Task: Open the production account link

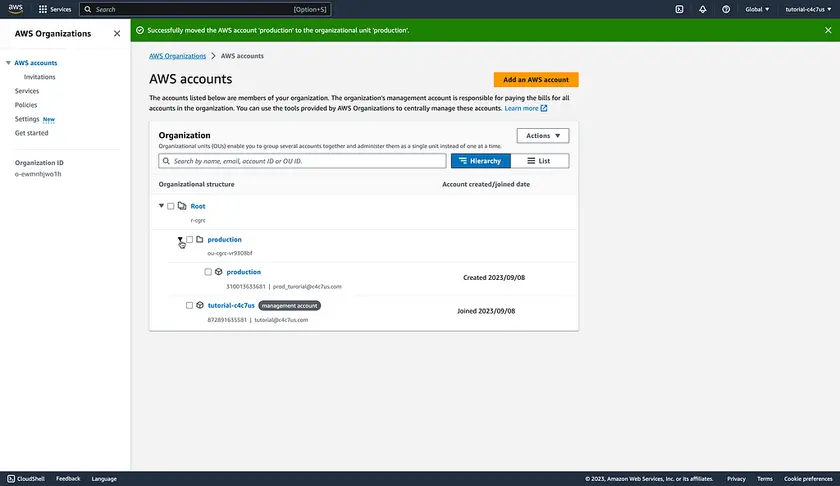Action: [243, 272]
